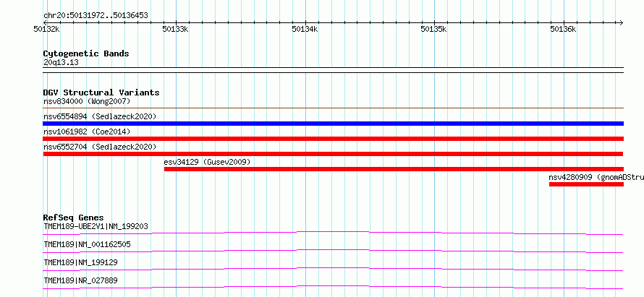Click the chr20:50131972..50136453 coordinate label
This screenshot has height=297, width=644.
click(96, 16)
